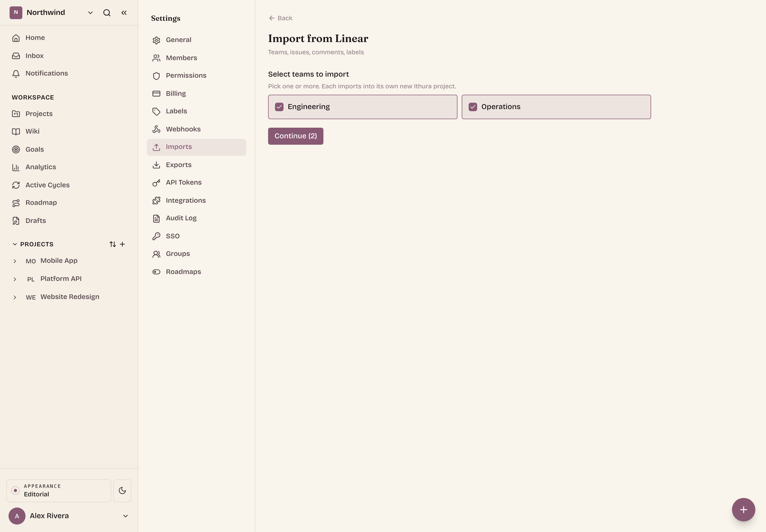The image size is (766, 532).
Task: Open the Website Redesign project
Action: [x=70, y=297]
